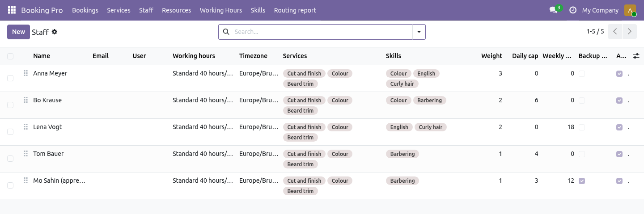Click the drag handle for Anna Meyer

[x=25, y=73]
